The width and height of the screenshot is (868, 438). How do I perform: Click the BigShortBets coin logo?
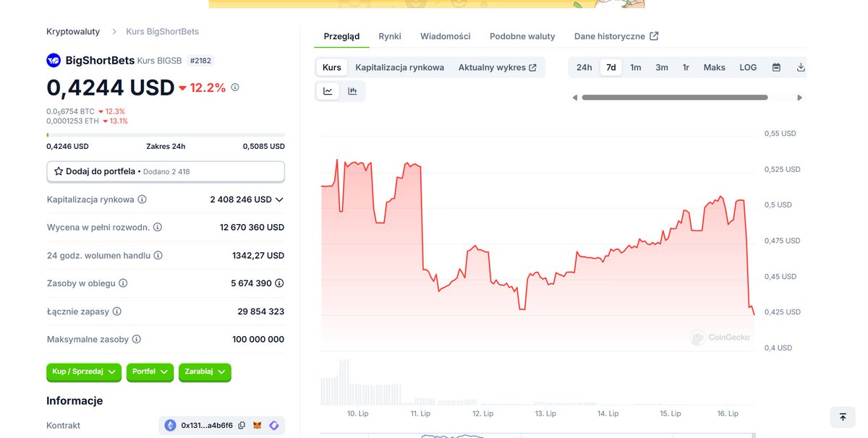(54, 61)
